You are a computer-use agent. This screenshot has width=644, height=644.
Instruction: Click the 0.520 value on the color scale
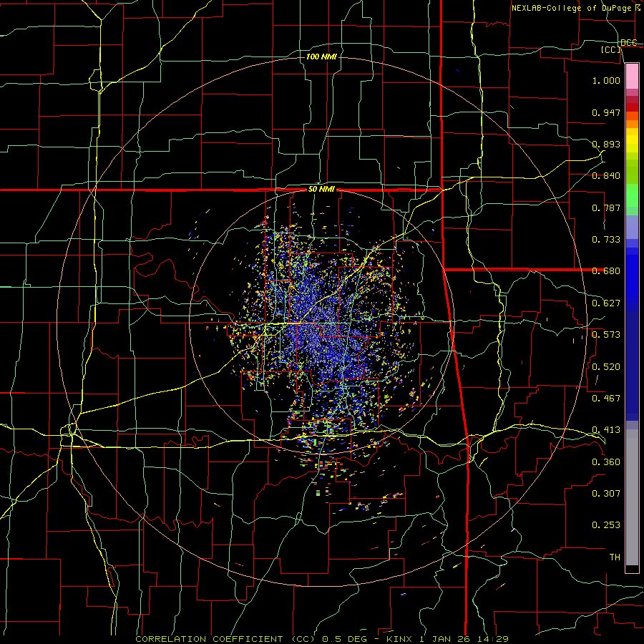click(x=606, y=367)
